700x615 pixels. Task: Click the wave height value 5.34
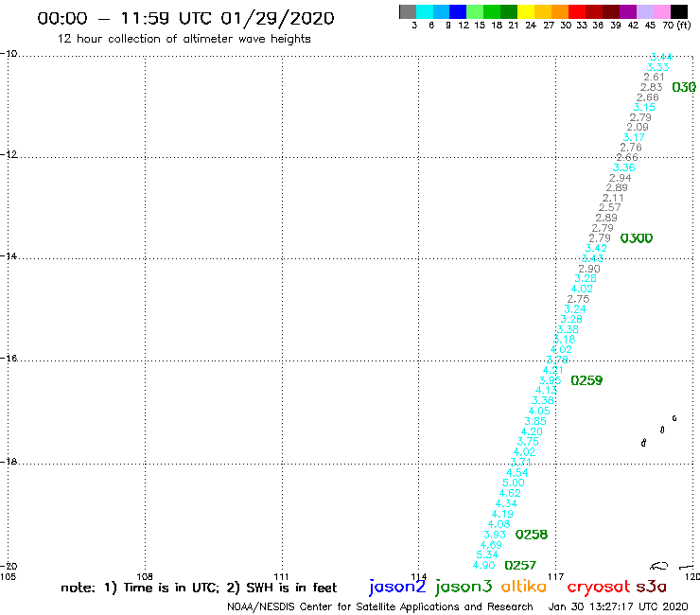point(487,554)
